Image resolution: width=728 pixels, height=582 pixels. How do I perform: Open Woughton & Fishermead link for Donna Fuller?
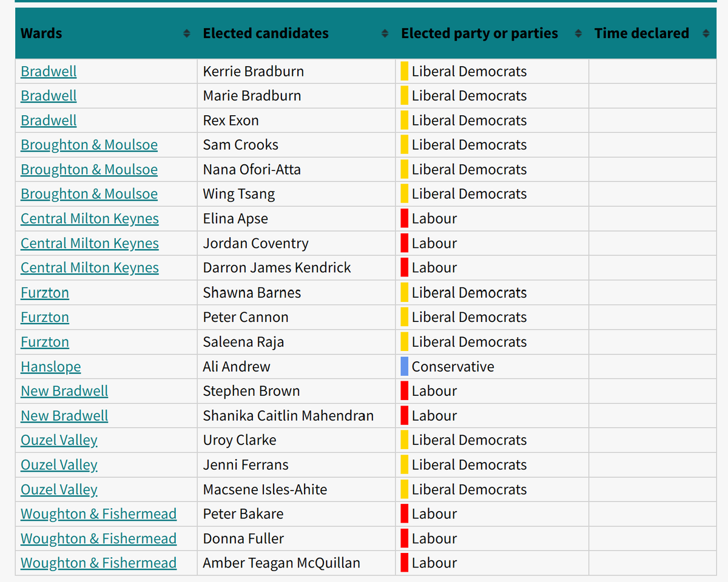click(x=98, y=538)
